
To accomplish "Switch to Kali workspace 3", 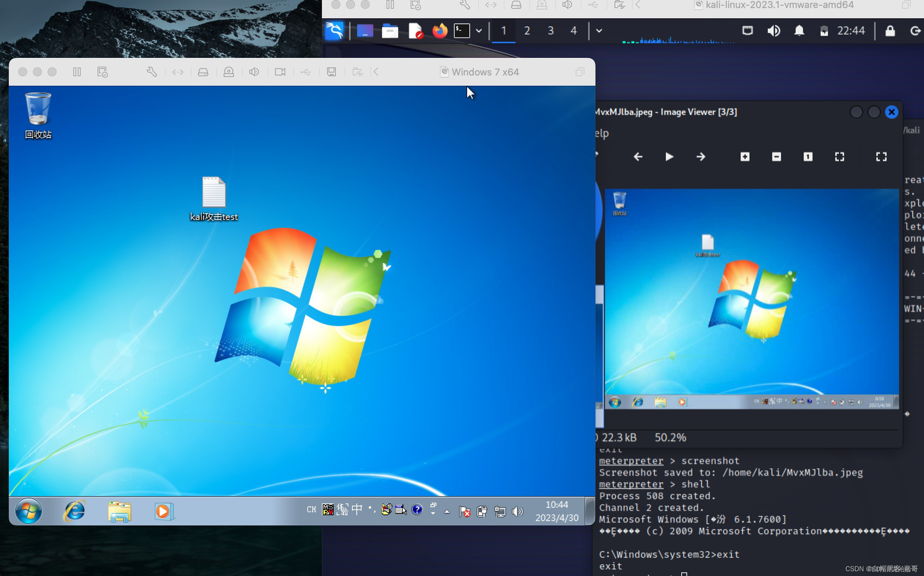I will pos(550,30).
